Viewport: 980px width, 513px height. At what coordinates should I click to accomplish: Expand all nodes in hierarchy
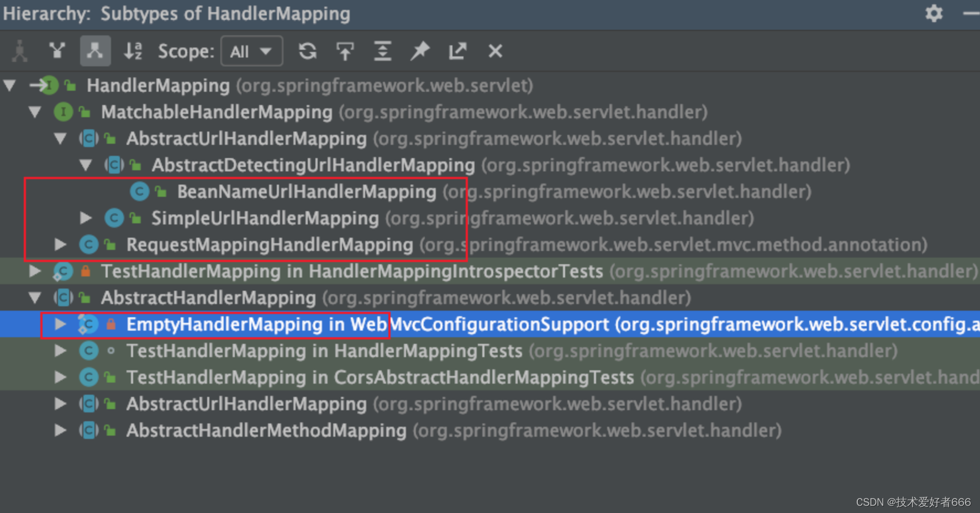coord(382,51)
